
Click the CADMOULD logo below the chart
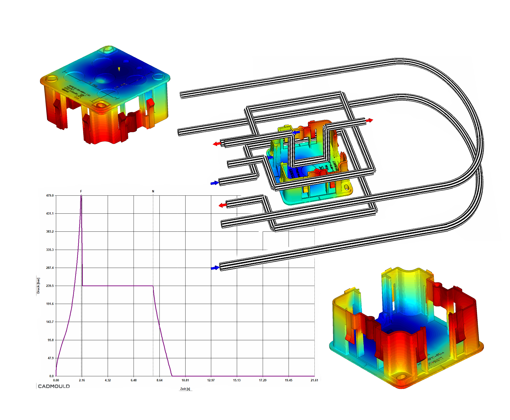point(54,386)
